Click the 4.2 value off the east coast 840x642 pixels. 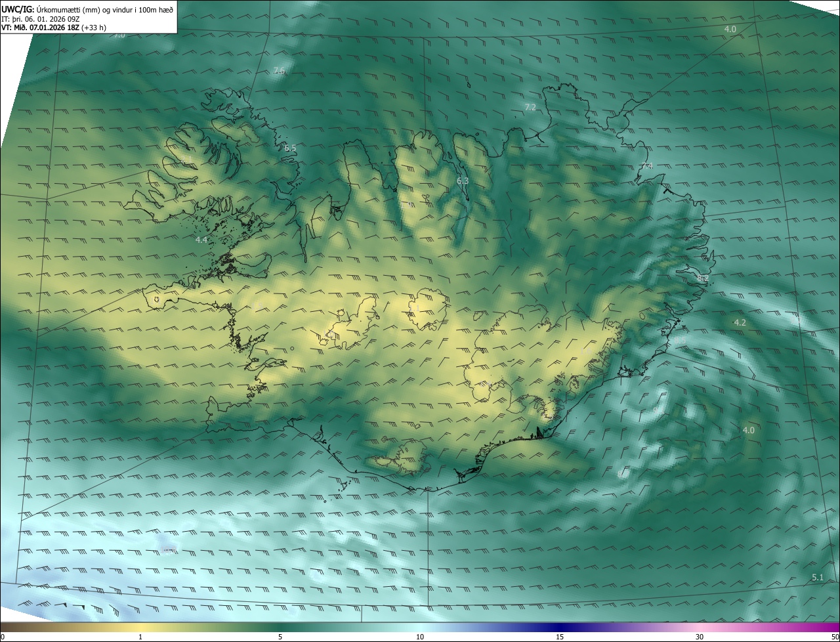[x=740, y=323]
